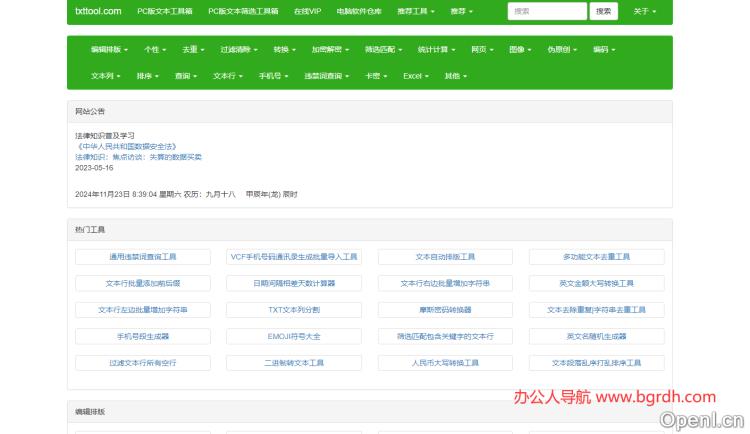
Task: Expand the 统计计算 category dropdown
Action: coord(436,49)
